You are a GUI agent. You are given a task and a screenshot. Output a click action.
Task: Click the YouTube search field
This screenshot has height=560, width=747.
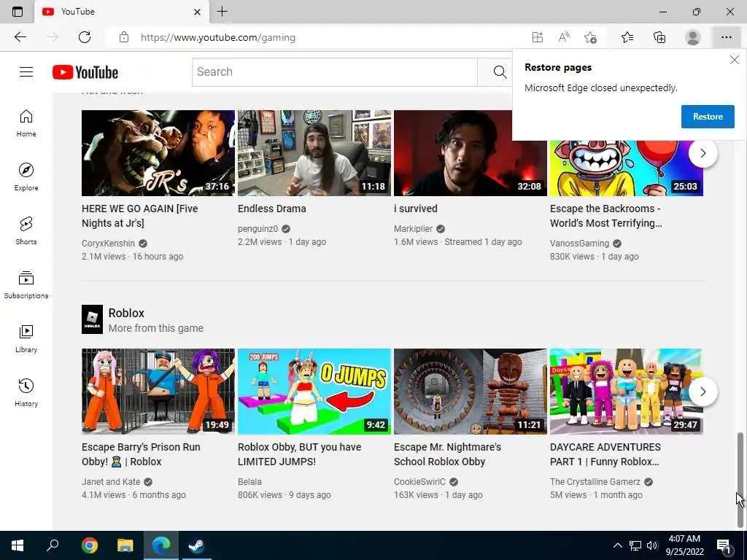tap(335, 72)
